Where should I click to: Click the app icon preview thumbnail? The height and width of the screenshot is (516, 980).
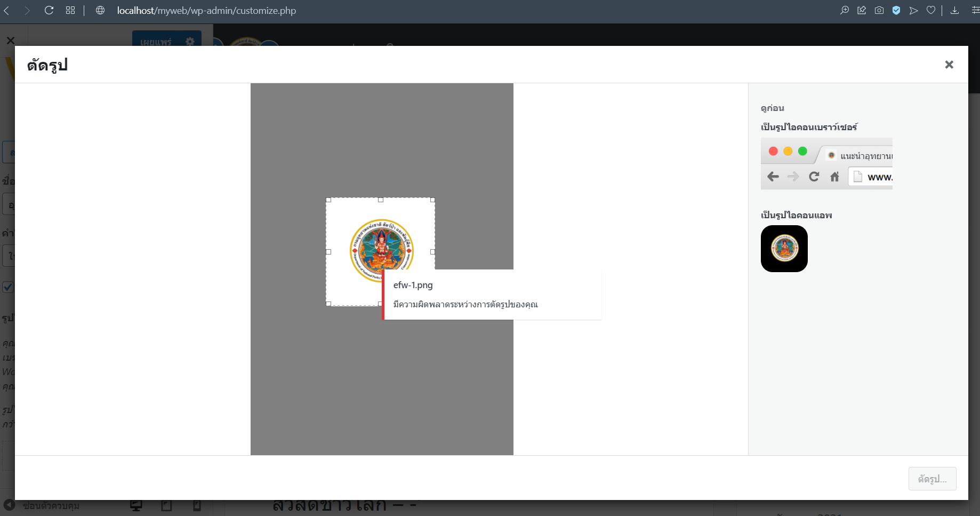(x=784, y=249)
